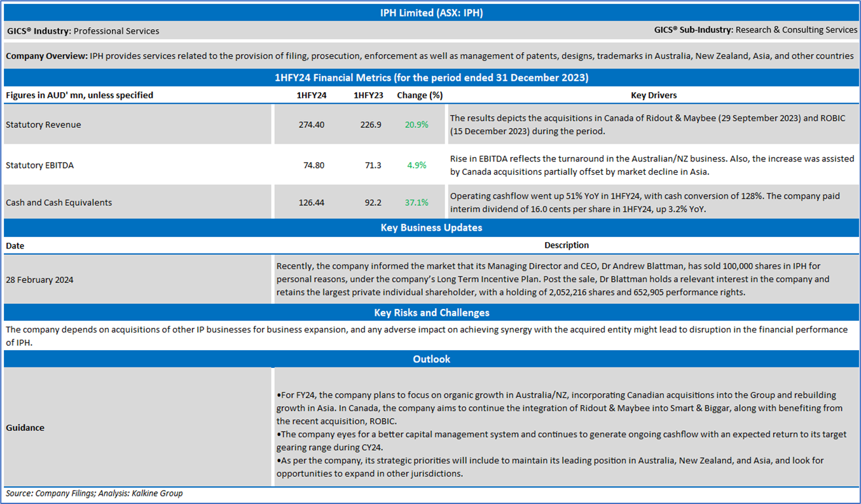Select the "Guidance" row label

click(x=25, y=428)
